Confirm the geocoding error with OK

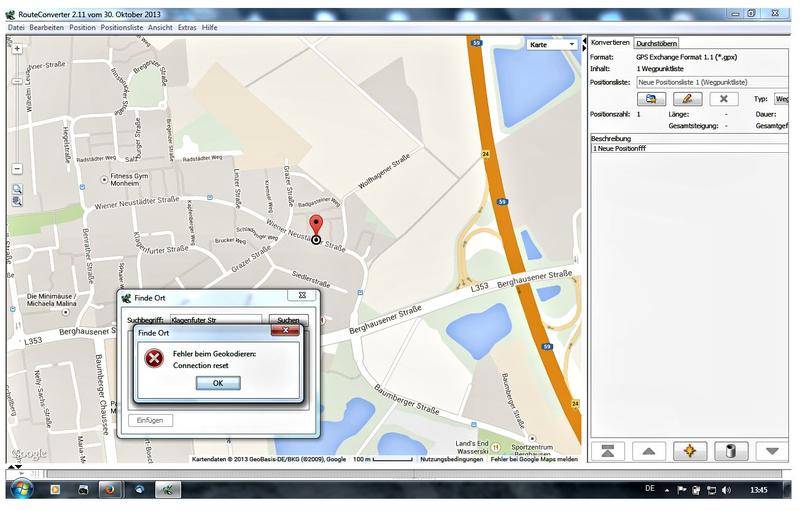click(x=218, y=383)
